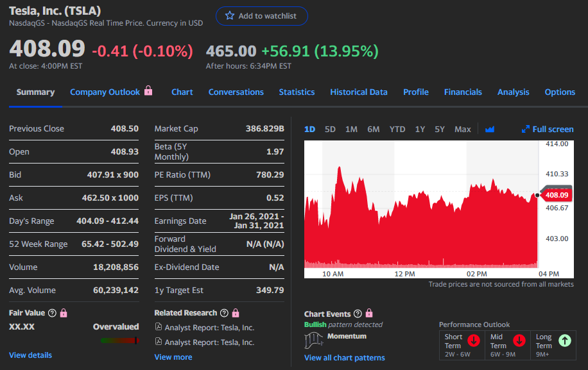Click View more under Related Research
Viewport: 588px width, 370px height.
(x=173, y=357)
